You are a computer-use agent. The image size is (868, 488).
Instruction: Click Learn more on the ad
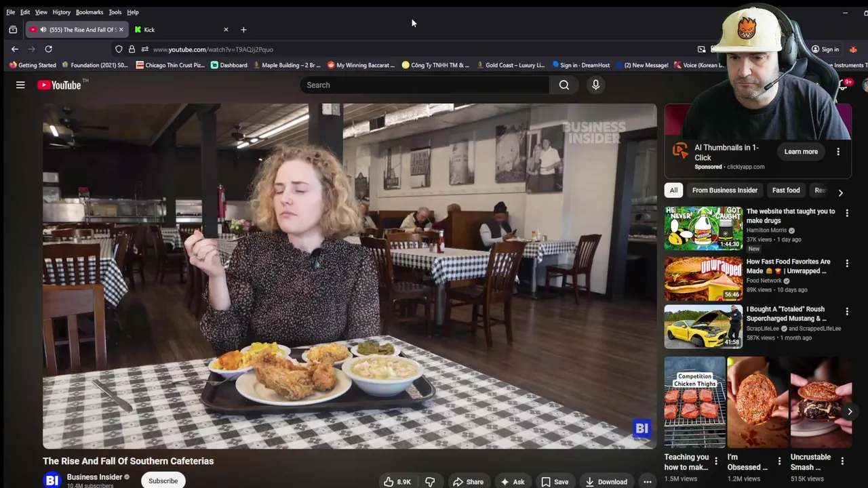801,152
